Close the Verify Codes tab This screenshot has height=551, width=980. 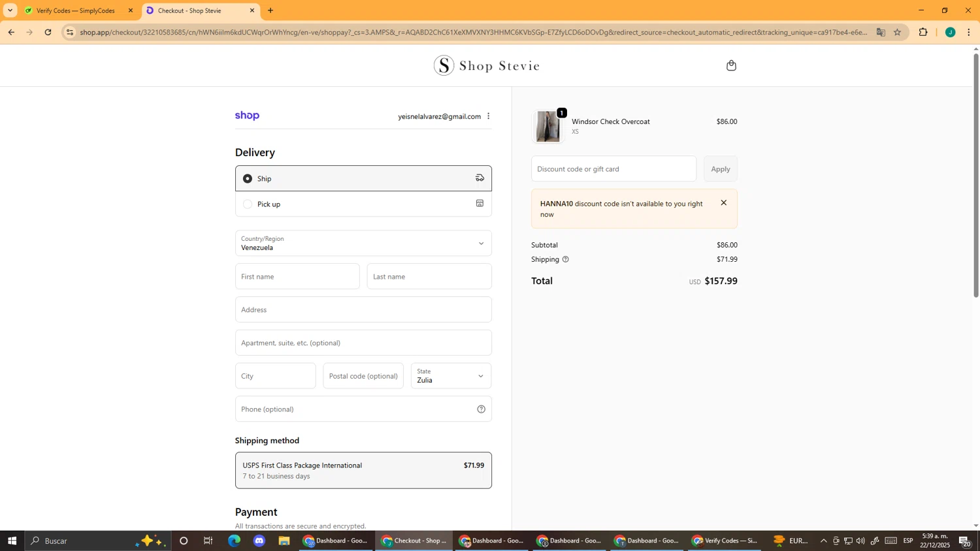pos(131,10)
